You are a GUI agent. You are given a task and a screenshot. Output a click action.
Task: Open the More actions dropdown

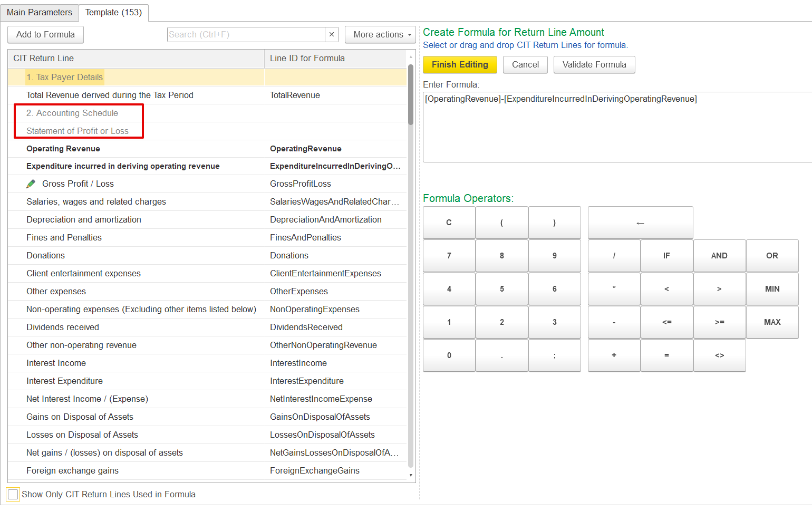click(x=380, y=34)
